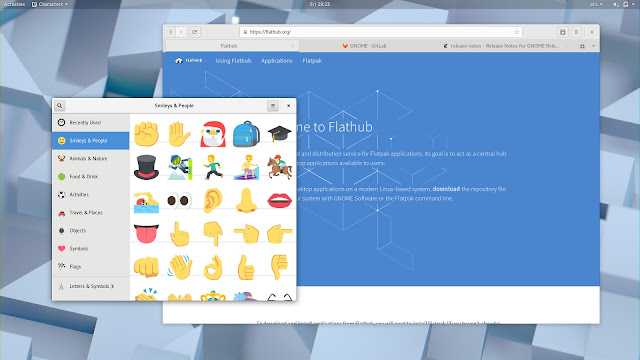Select the finger pointing right emoji

[x=280, y=234]
